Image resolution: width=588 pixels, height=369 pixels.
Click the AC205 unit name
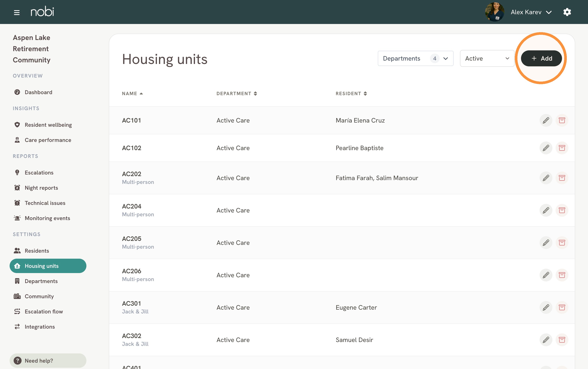tap(132, 239)
